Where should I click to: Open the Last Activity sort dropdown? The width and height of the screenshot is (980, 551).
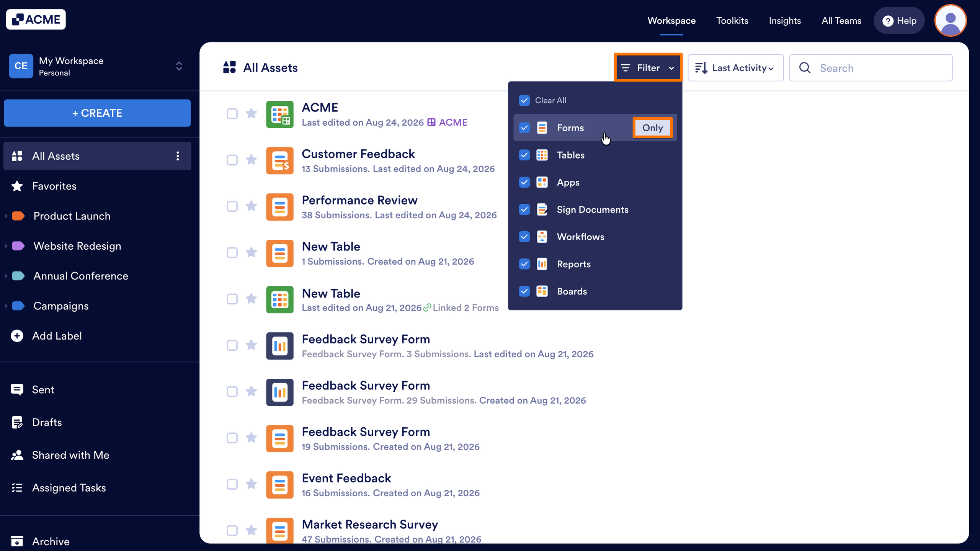[735, 68]
